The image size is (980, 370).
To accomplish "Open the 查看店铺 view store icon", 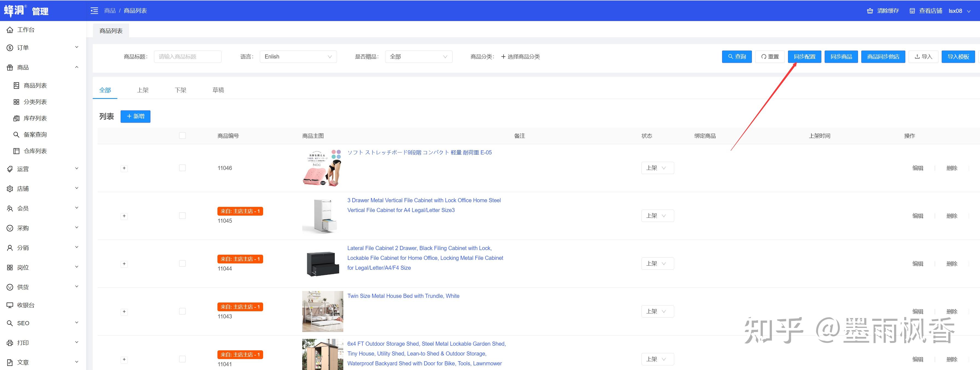I will coord(912,11).
